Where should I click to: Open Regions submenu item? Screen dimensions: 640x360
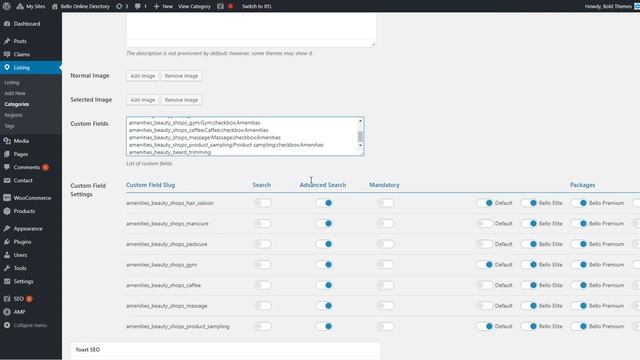13,116
